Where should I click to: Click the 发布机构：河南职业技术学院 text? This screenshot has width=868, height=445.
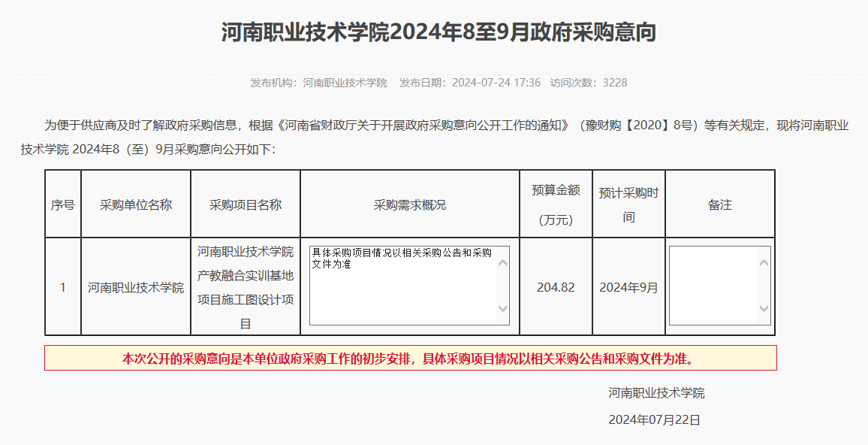(x=318, y=83)
